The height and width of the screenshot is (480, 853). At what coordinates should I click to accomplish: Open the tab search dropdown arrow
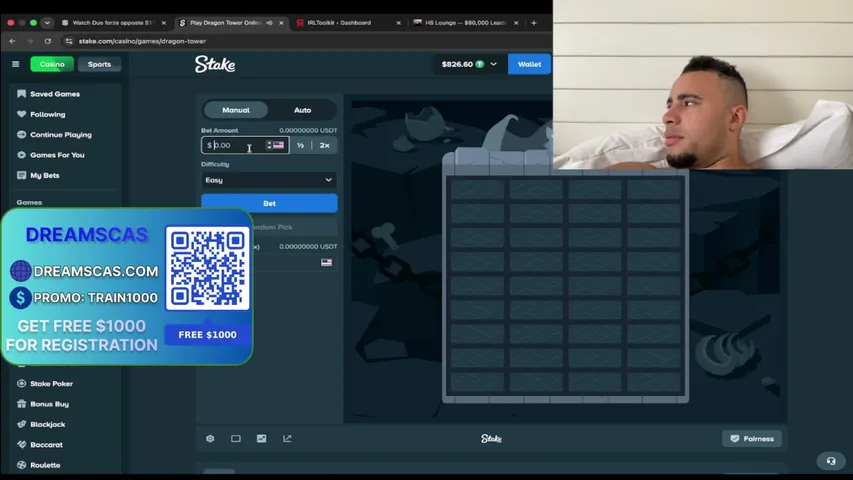(x=47, y=23)
